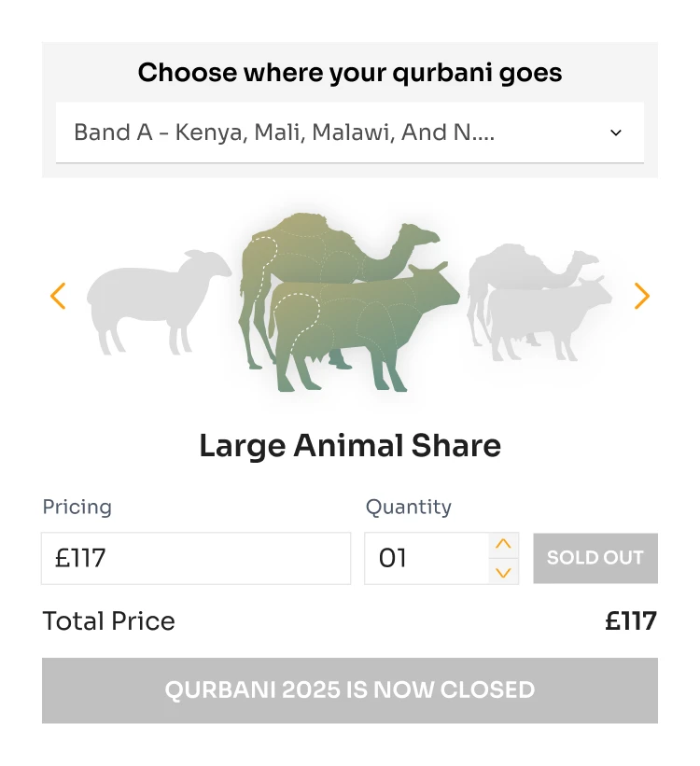Increase quantity with the up arrow
The width and height of the screenshot is (700, 766).
[504, 545]
